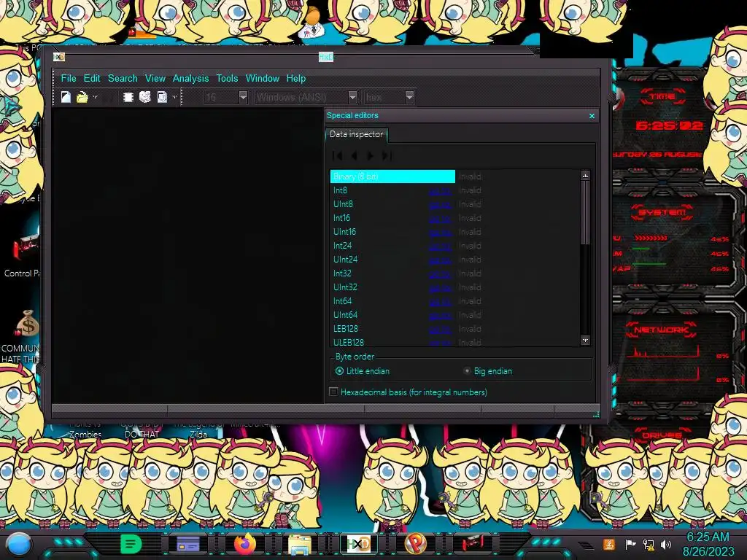Select the Int8 row in Data inspector
747x560 pixels.
(x=455, y=190)
